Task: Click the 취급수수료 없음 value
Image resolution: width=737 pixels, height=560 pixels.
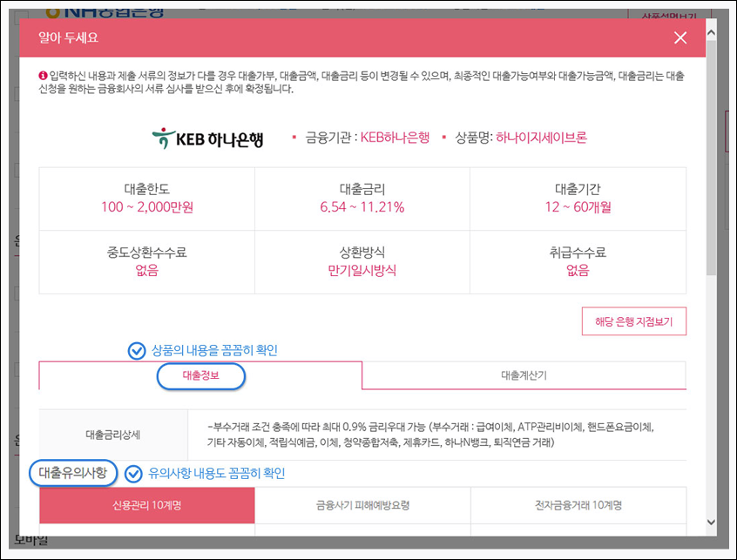Action: click(578, 270)
